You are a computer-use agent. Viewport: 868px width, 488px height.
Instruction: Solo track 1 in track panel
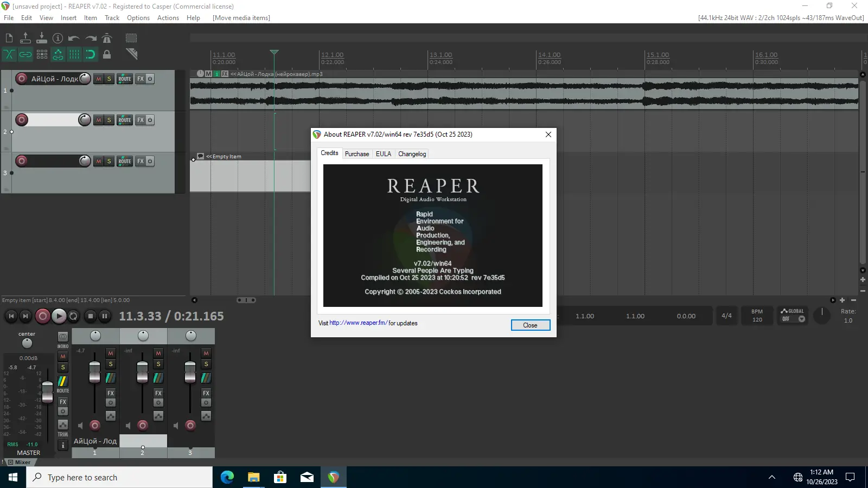point(109,79)
